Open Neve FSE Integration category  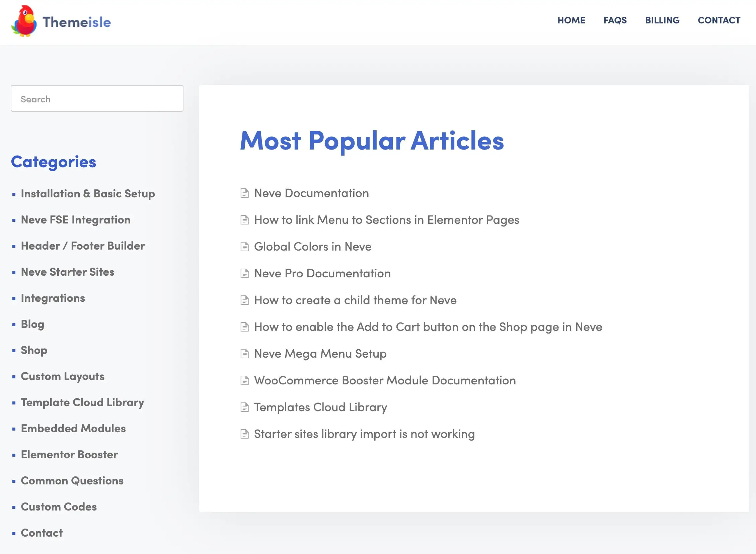(75, 220)
